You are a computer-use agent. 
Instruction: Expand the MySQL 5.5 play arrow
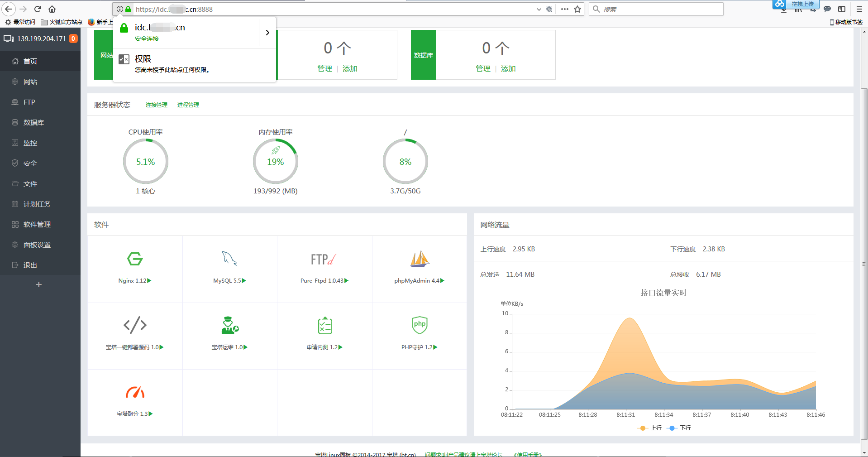pos(244,281)
